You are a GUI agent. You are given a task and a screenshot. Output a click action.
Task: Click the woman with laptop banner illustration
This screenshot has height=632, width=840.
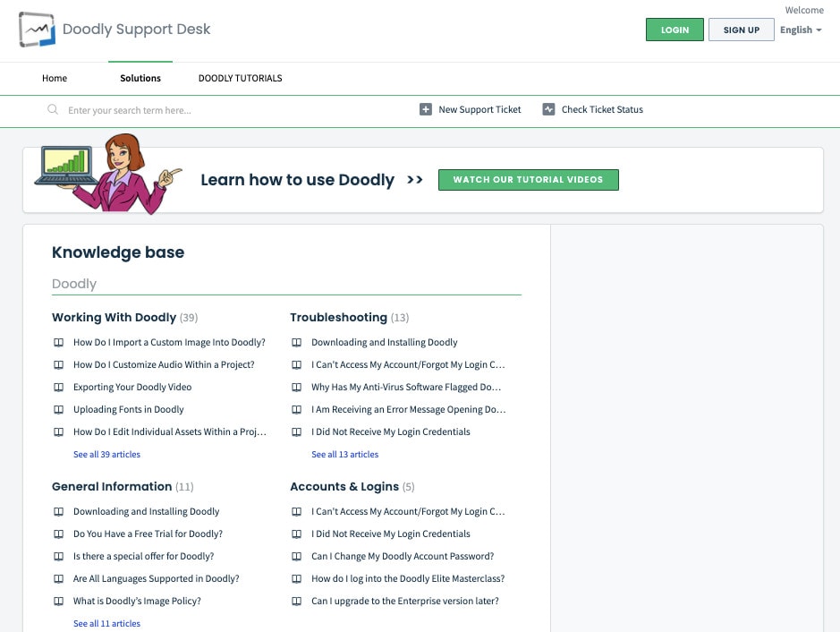[109, 174]
